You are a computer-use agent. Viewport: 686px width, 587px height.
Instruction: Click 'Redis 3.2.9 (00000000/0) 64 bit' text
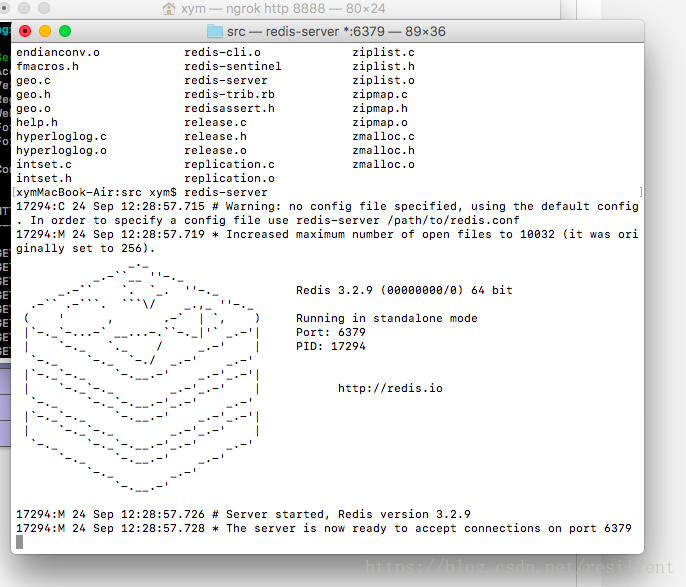coord(404,290)
